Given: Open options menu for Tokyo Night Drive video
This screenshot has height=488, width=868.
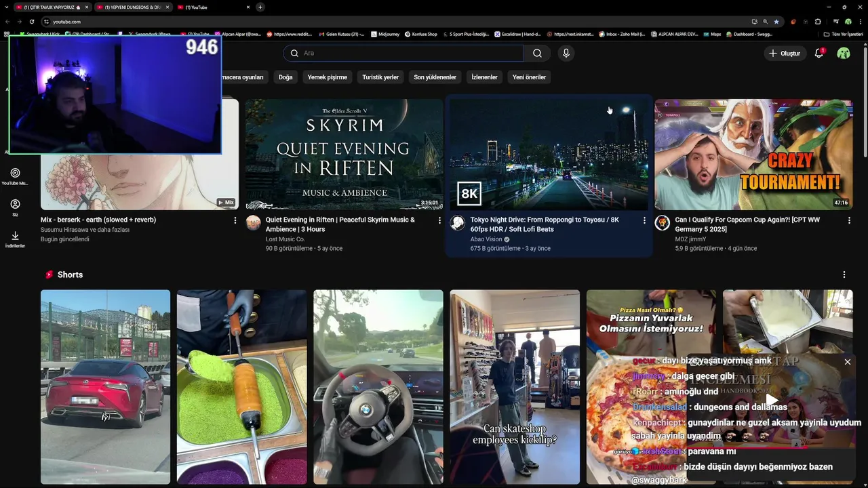Looking at the screenshot, I should [x=644, y=220].
